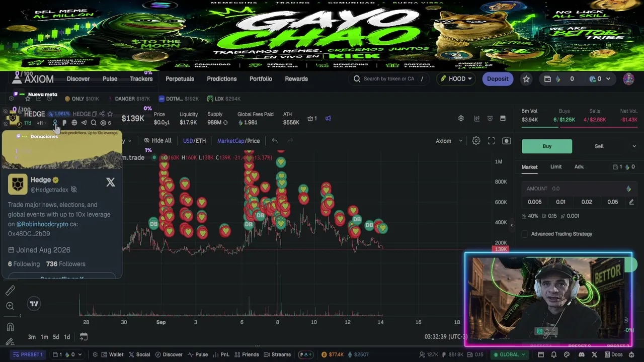Open the chart candles layout icon
Viewport: 644px width, 362px height.
coord(476,119)
